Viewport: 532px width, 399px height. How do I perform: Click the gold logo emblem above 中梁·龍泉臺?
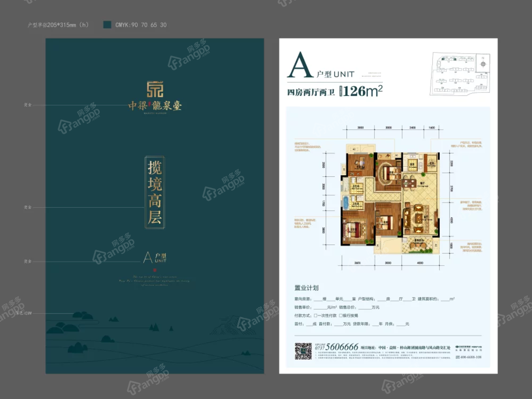tap(155, 89)
